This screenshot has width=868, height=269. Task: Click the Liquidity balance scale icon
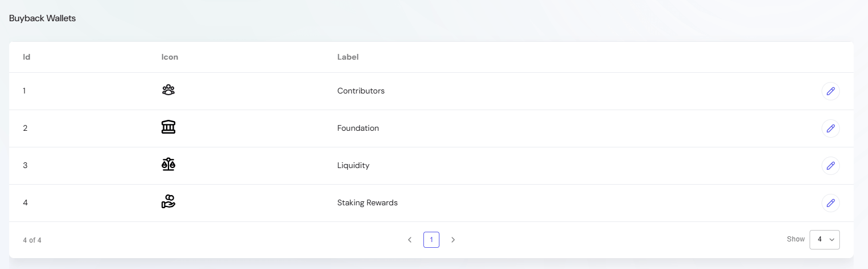tap(168, 165)
